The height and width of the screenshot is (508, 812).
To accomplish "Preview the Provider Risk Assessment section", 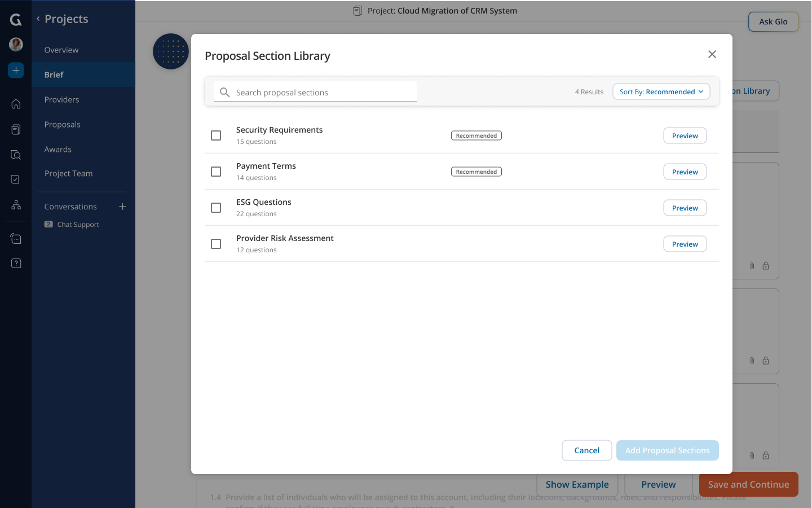I will tap(685, 244).
